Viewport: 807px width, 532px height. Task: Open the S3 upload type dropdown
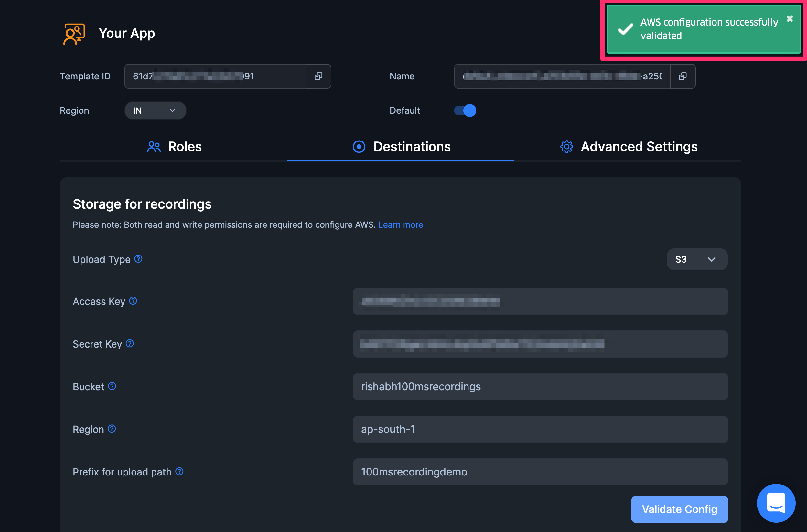pos(697,260)
